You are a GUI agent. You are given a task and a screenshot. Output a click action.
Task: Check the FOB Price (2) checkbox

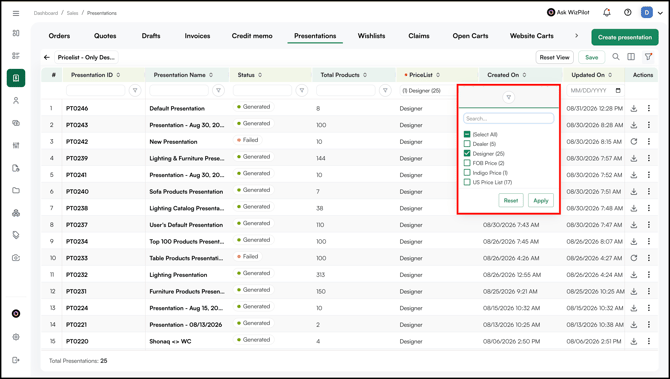[x=467, y=163]
